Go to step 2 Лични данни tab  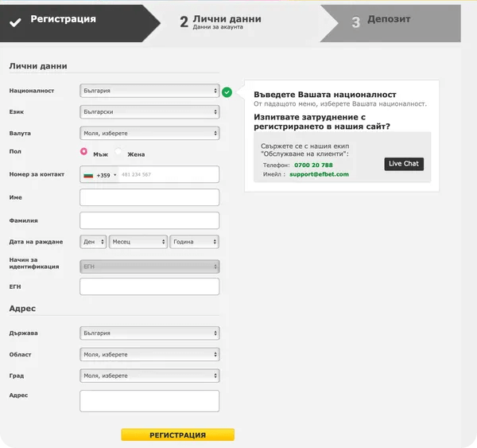(x=240, y=23)
